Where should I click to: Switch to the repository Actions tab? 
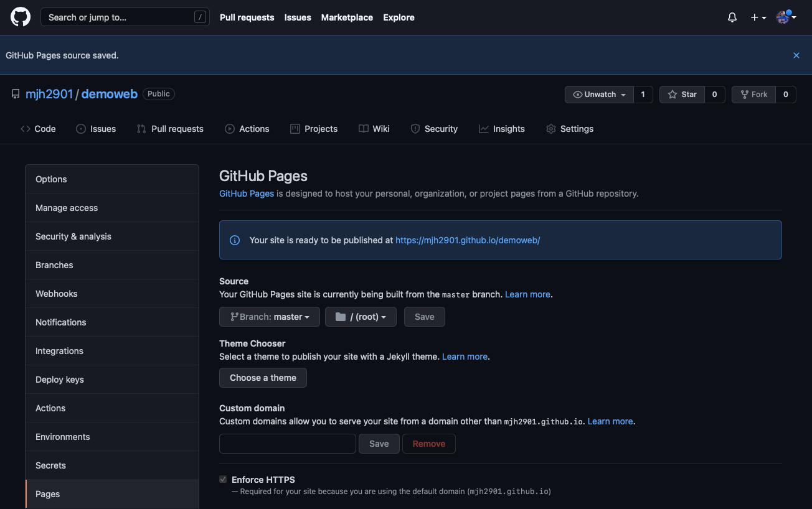click(247, 129)
